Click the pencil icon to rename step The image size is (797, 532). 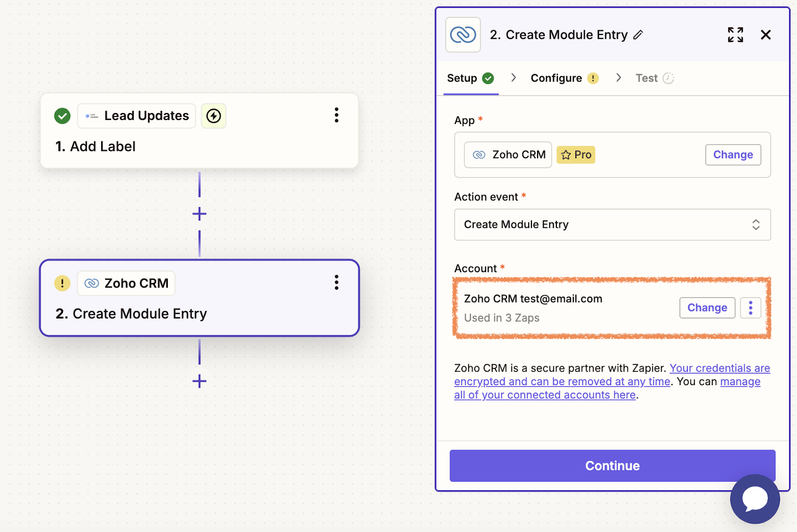tap(638, 35)
